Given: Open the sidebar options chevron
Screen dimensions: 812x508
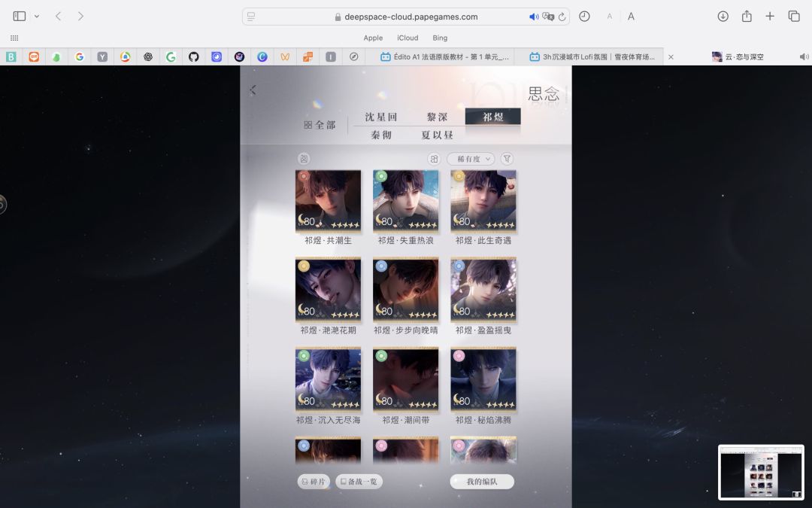Looking at the screenshot, I should coord(37,17).
